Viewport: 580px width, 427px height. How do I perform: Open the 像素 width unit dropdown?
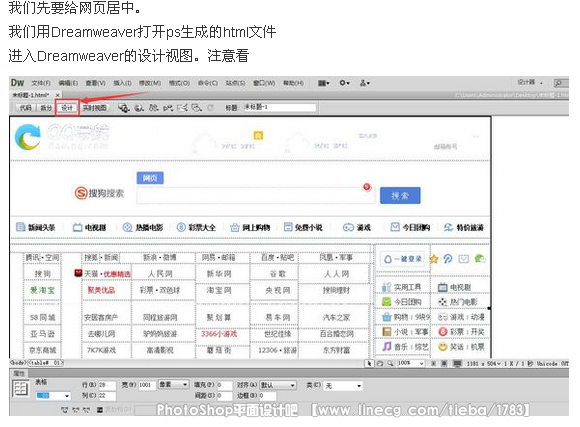[173, 385]
